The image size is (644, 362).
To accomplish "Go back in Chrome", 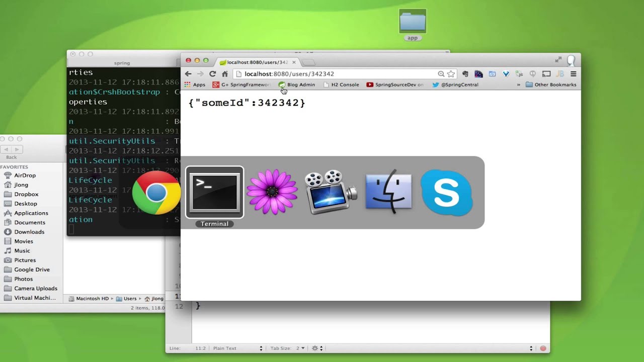I will (x=188, y=74).
